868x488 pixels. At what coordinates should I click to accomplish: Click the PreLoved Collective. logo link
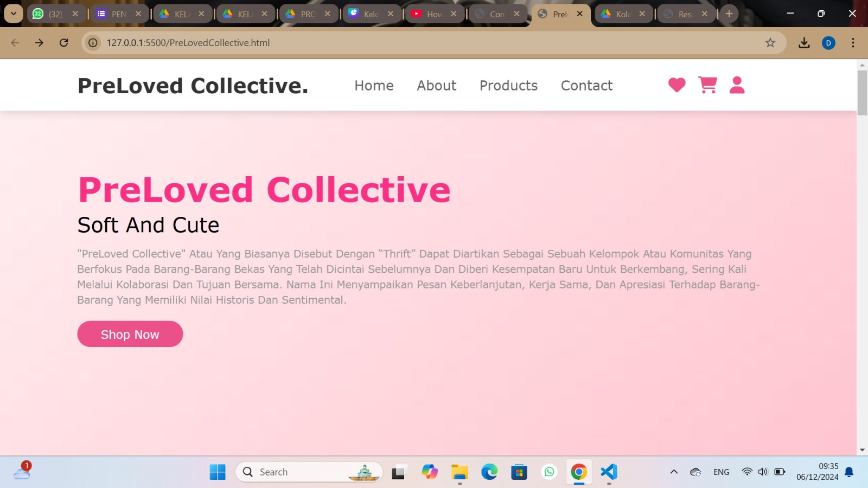tap(193, 86)
